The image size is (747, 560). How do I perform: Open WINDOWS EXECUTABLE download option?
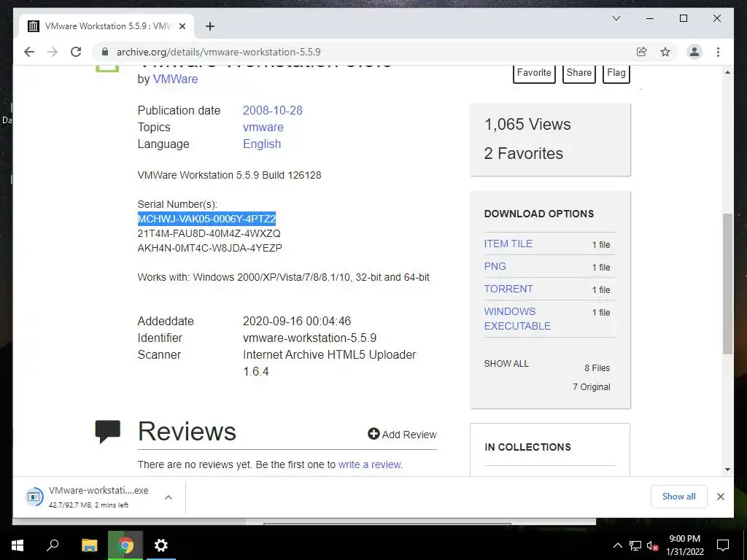(x=517, y=319)
